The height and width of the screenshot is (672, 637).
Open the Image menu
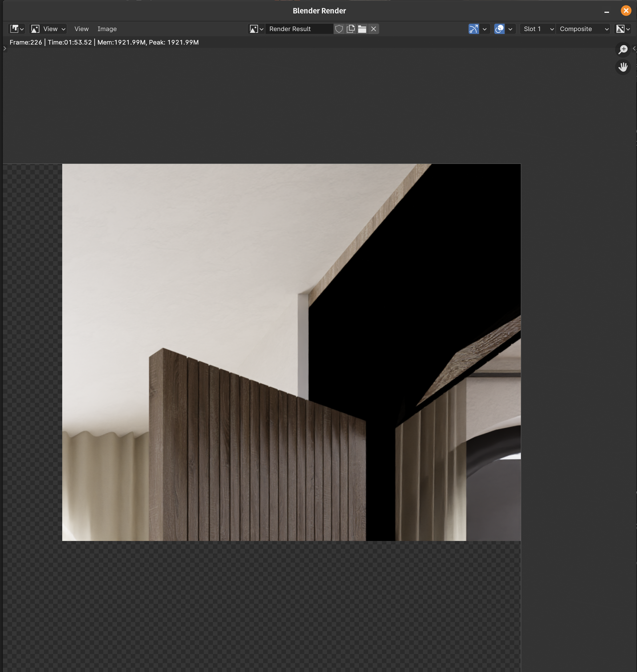click(107, 29)
